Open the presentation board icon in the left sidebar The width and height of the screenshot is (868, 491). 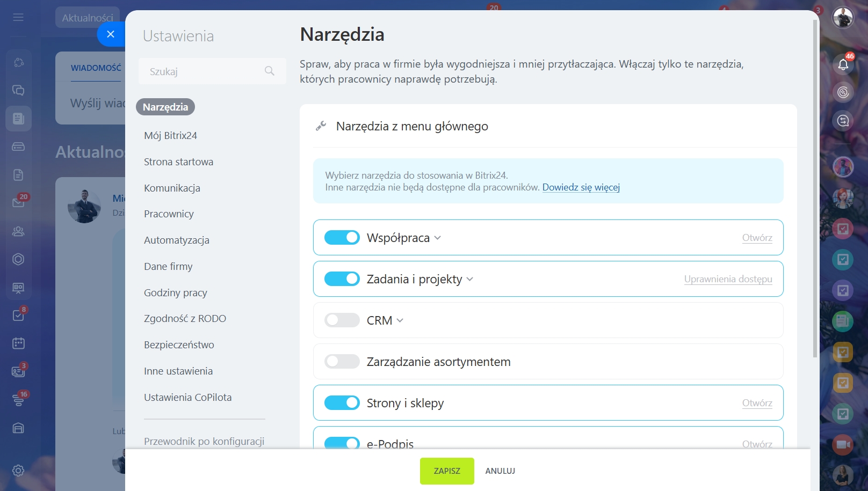coord(18,288)
